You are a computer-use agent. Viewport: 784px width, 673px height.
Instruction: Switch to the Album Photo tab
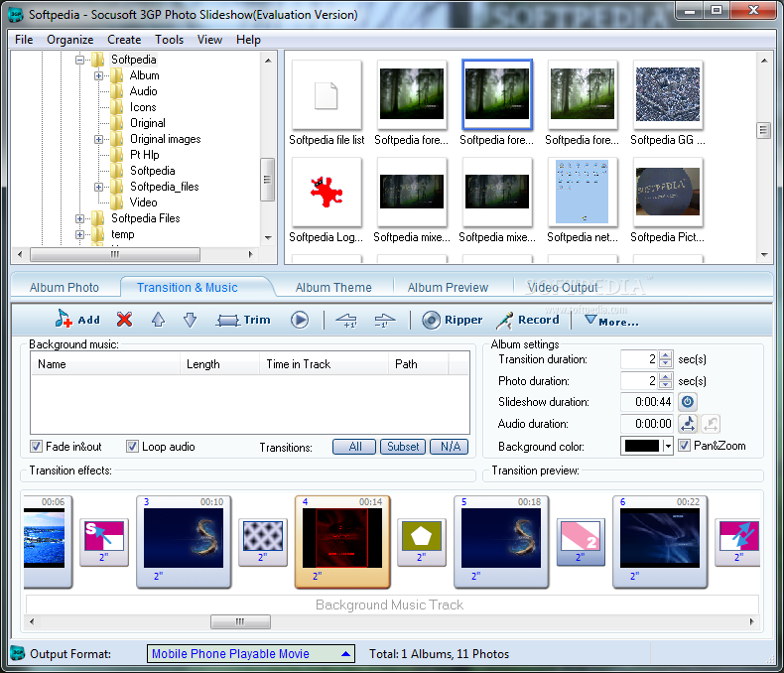(64, 288)
